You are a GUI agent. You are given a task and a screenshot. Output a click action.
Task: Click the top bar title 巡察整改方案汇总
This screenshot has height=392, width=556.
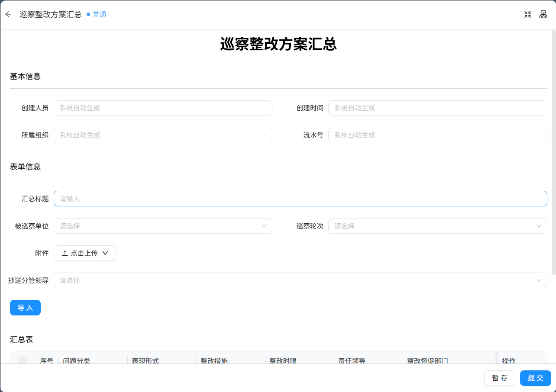pyautogui.click(x=50, y=14)
